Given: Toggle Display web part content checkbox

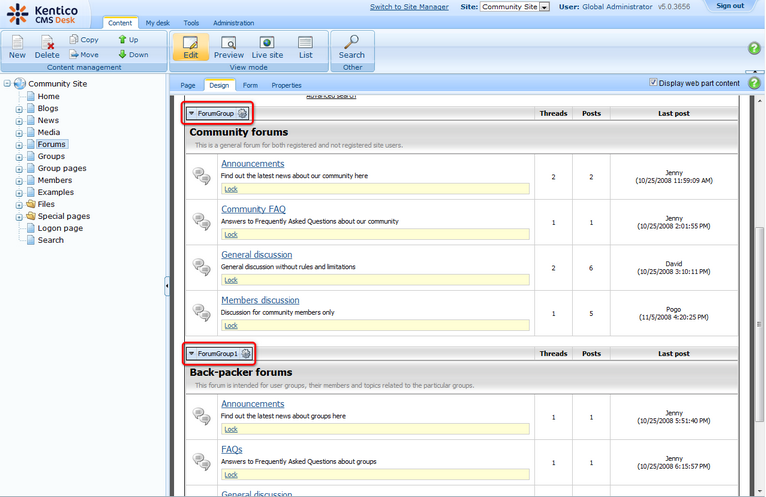Looking at the screenshot, I should click(x=654, y=83).
